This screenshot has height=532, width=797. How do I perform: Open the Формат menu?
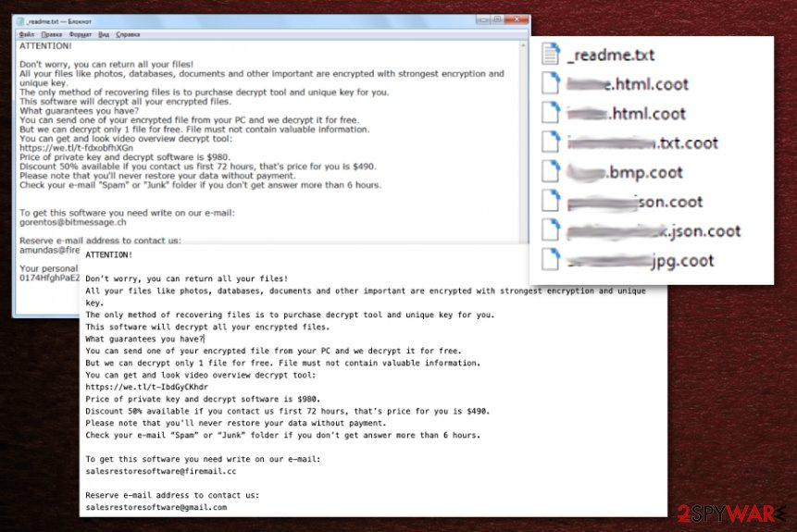click(x=81, y=34)
